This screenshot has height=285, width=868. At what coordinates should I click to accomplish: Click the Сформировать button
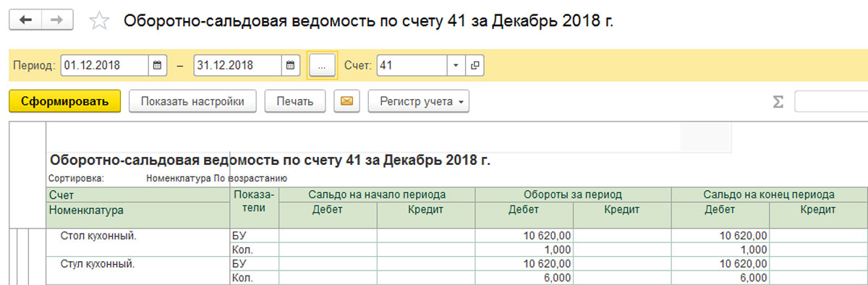[x=64, y=101]
